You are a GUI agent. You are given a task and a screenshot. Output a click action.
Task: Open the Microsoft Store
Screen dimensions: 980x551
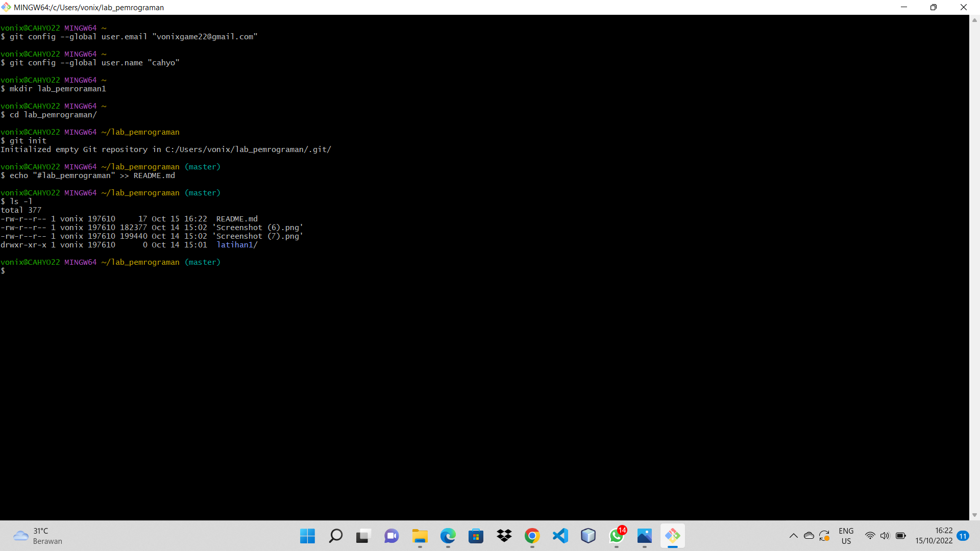476,536
